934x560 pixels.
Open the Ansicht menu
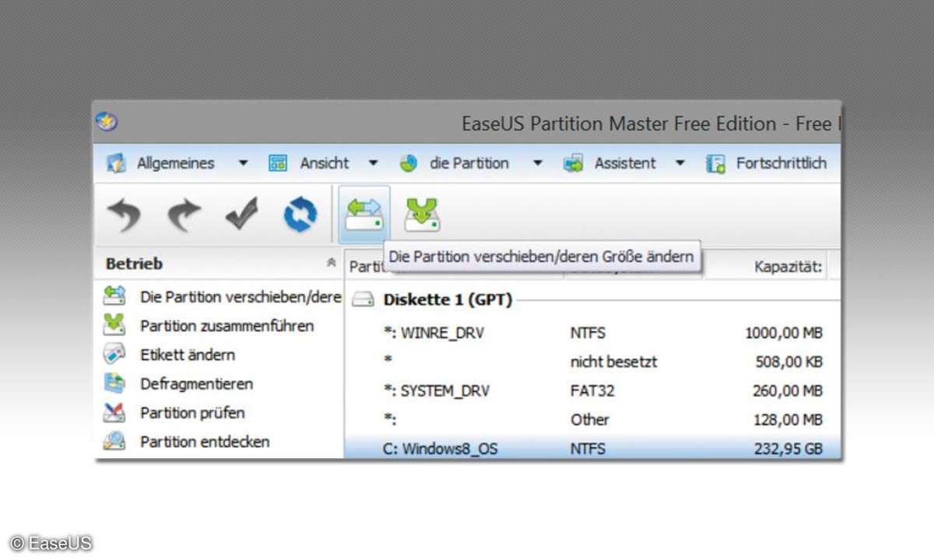coord(324,163)
